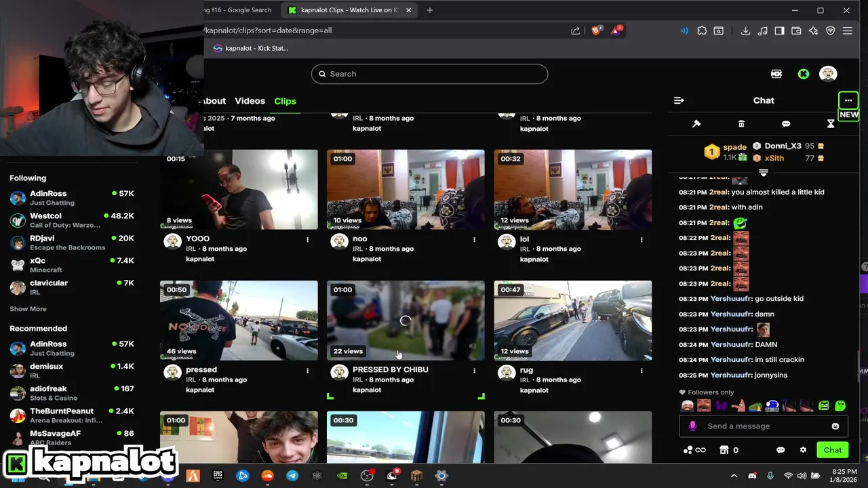Toggle the browser sidebar panel

(x=779, y=30)
